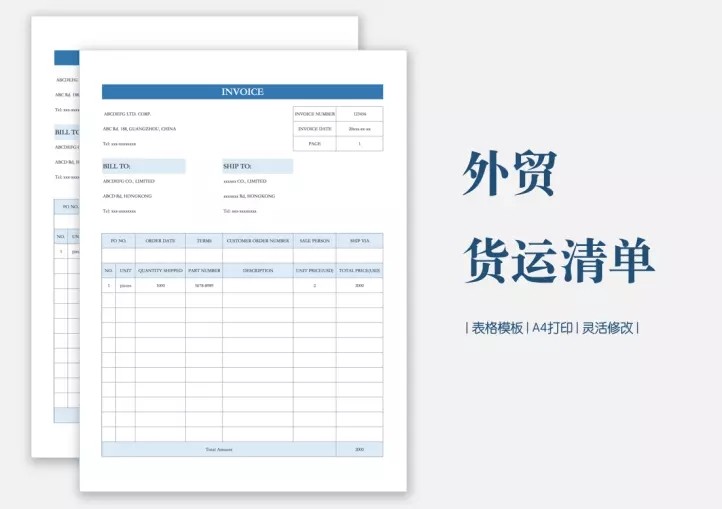722x509 pixels.
Task: Select the part number cell in row 1
Action: tap(204, 286)
